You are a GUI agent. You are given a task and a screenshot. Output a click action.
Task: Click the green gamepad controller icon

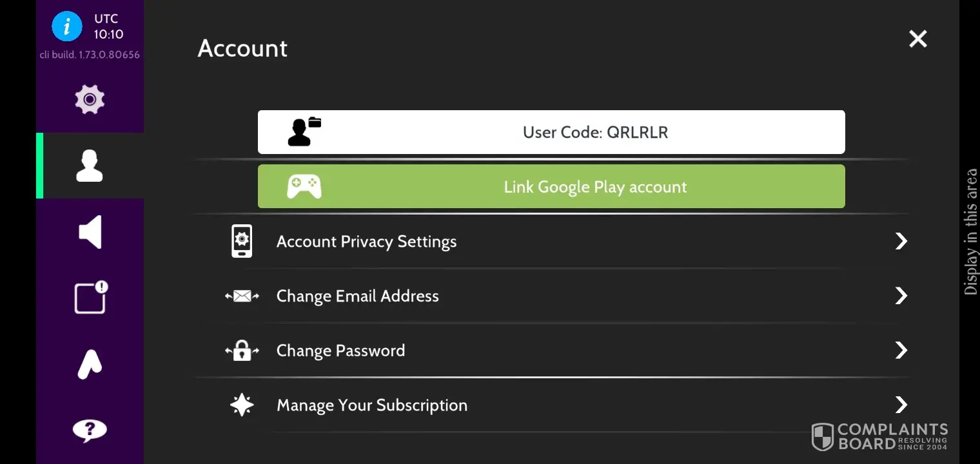tap(304, 187)
